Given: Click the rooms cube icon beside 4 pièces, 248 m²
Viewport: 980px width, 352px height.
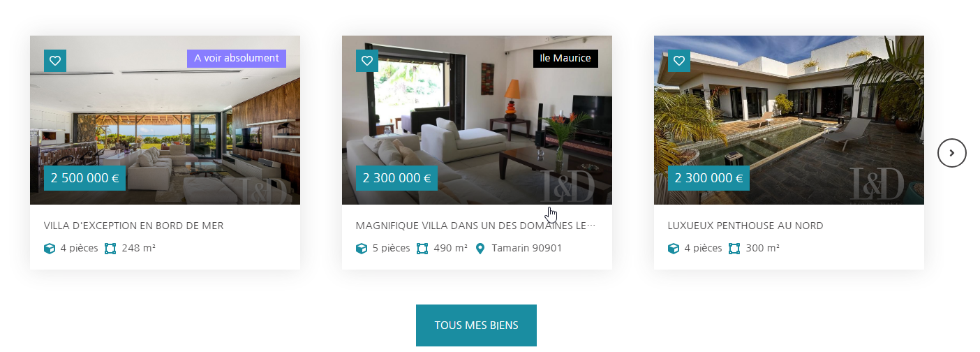Looking at the screenshot, I should click(50, 249).
